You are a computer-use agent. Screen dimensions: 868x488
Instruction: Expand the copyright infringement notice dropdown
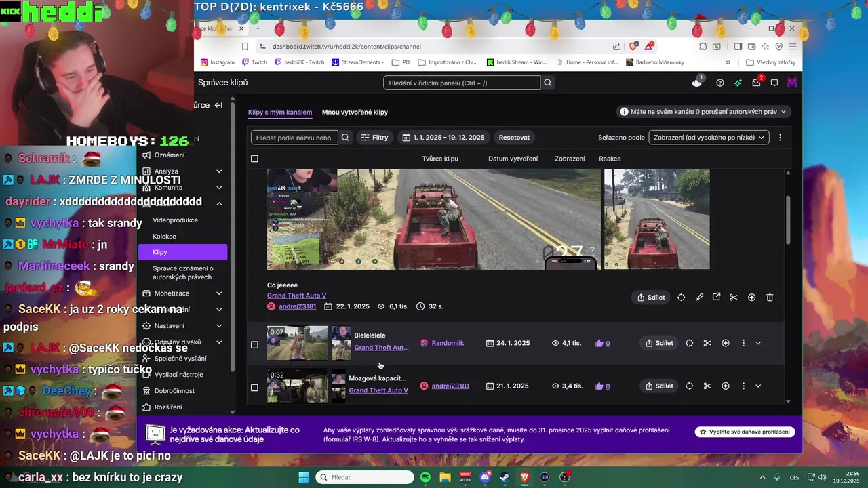(x=703, y=112)
